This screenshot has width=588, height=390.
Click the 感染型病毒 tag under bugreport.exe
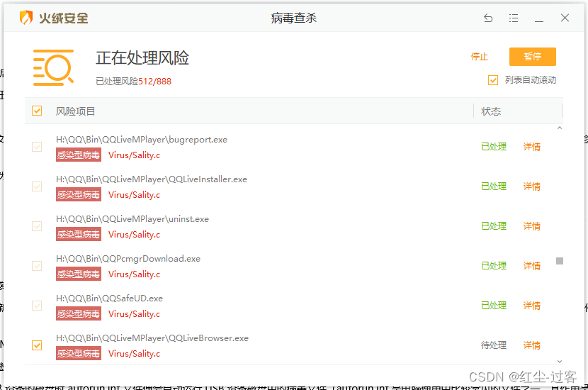pyautogui.click(x=79, y=155)
